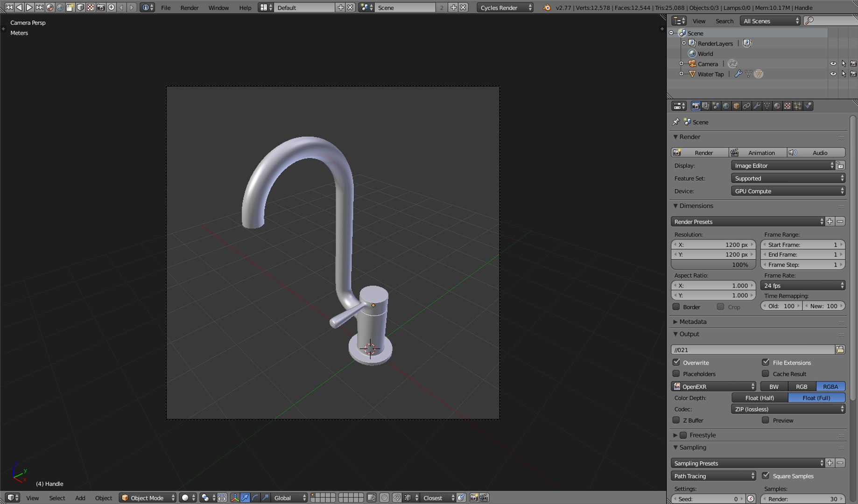Open the Particles sparkle tab

click(798, 106)
